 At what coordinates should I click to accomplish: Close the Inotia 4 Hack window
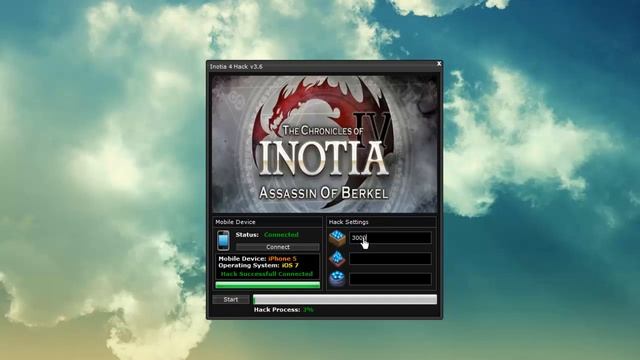point(439,64)
